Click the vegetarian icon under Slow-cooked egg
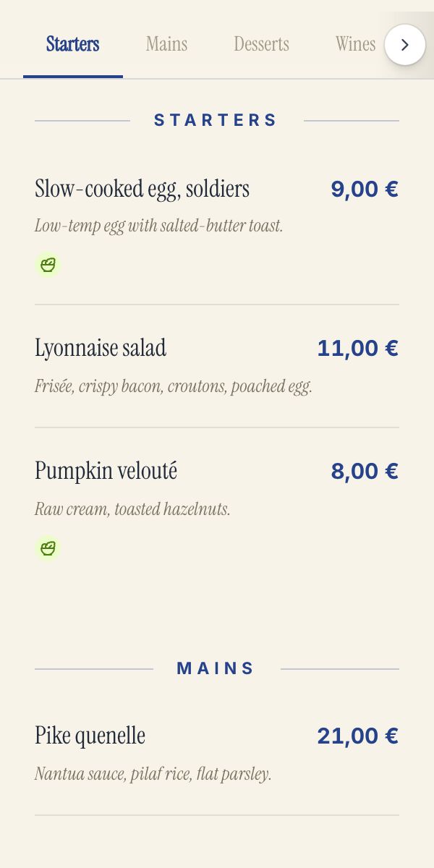The width and height of the screenshot is (434, 868). tap(48, 265)
